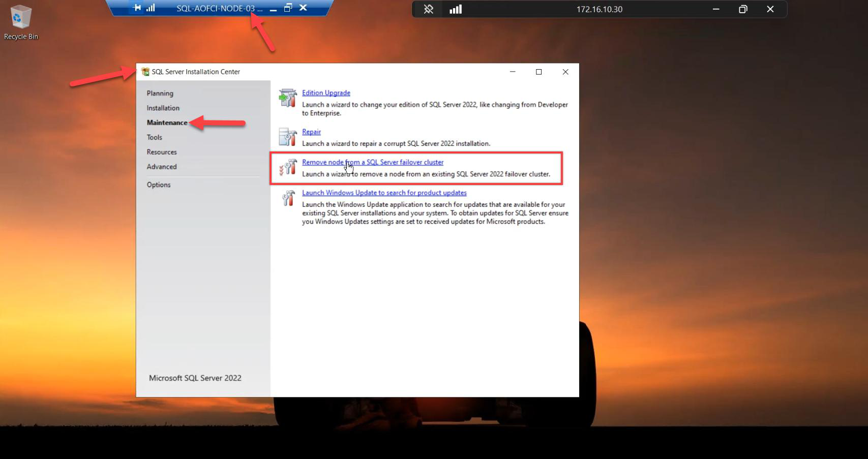
Task: Launch the Edition Upgrade wizard link
Action: [326, 93]
